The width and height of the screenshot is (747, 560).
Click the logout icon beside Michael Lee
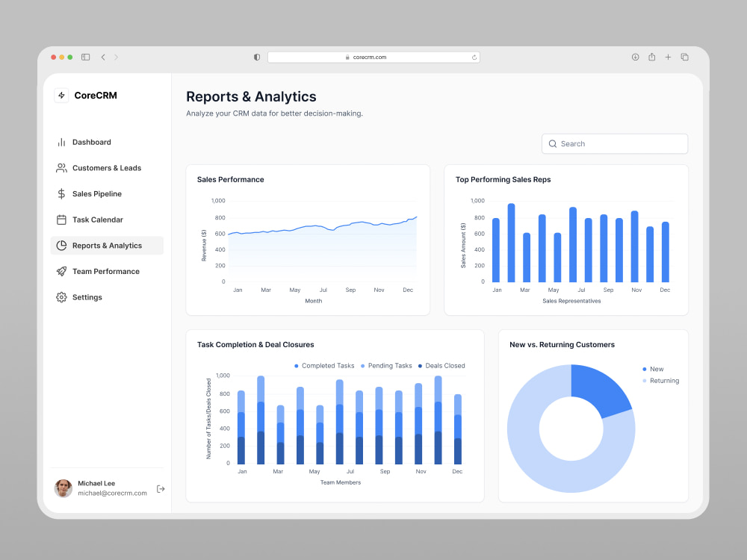tap(161, 488)
